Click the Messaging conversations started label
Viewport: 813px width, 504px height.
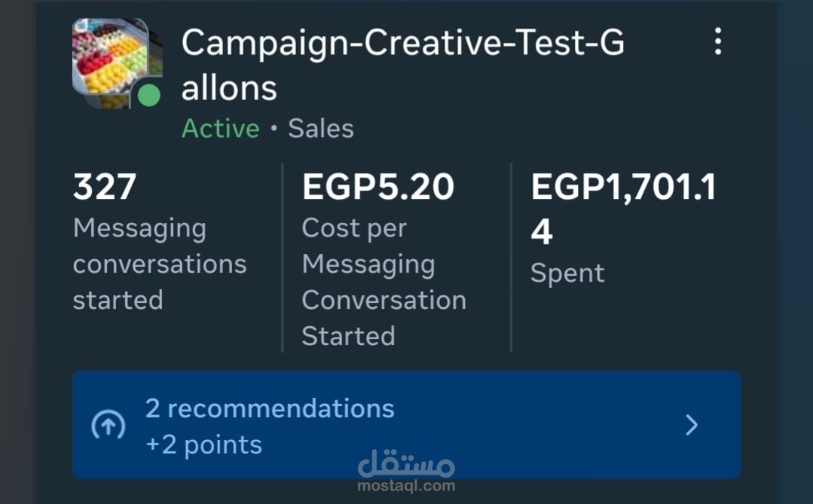tap(160, 264)
